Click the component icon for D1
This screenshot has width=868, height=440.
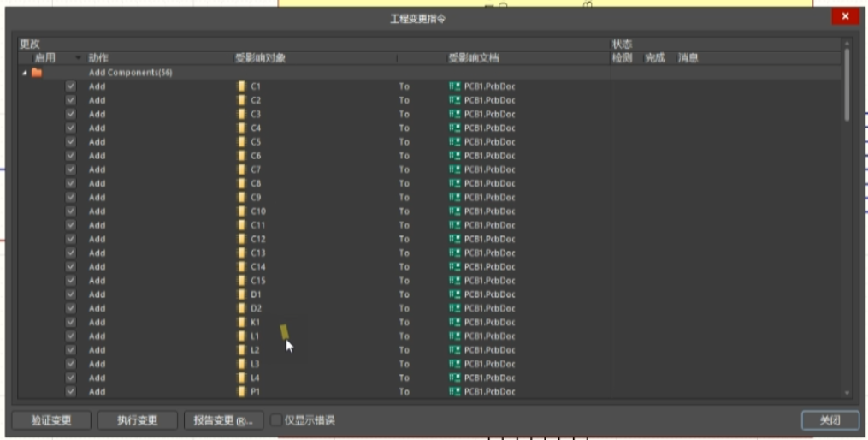click(241, 294)
